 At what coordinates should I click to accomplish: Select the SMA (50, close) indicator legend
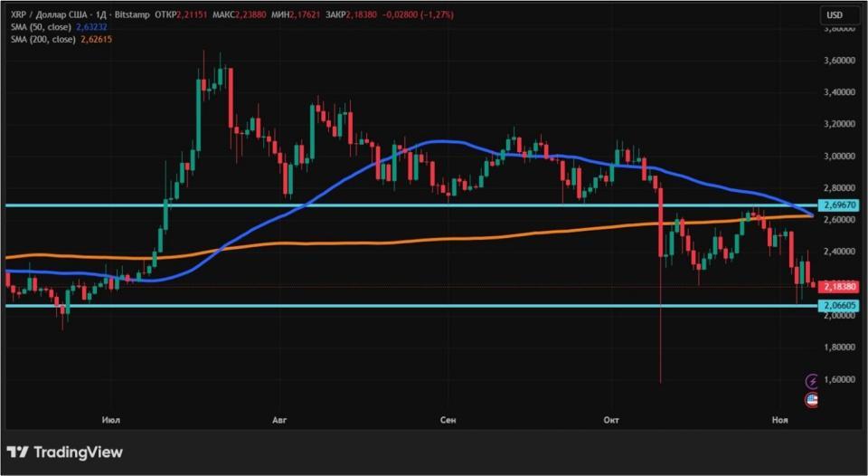point(39,27)
